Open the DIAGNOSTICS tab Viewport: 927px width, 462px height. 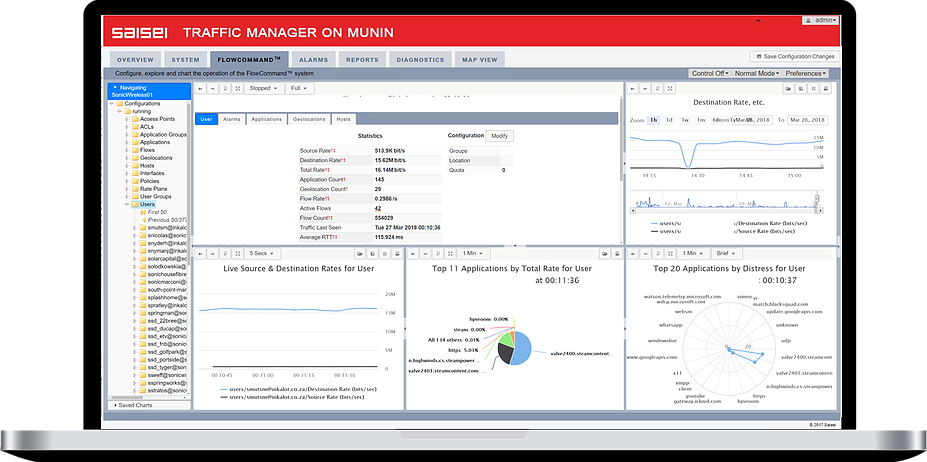420,60
